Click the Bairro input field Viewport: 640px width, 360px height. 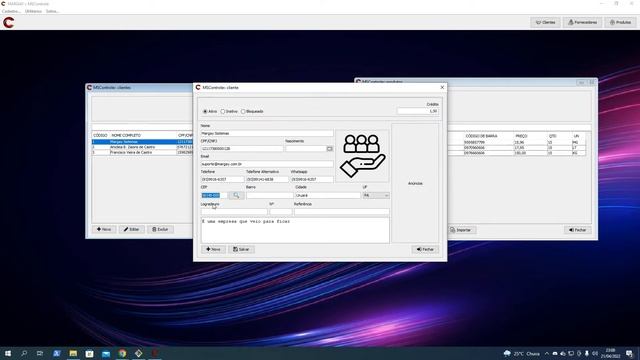click(269, 196)
